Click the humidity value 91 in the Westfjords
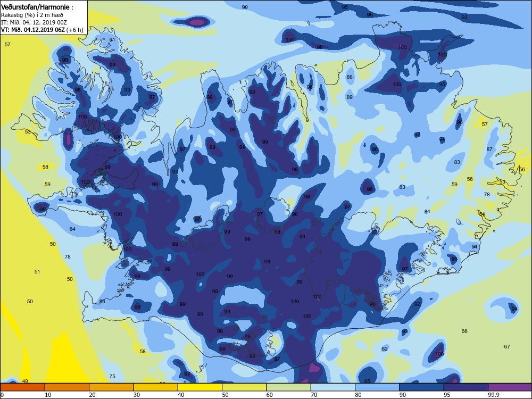Image resolution: width=532 pixels, height=399 pixels. coord(112,40)
